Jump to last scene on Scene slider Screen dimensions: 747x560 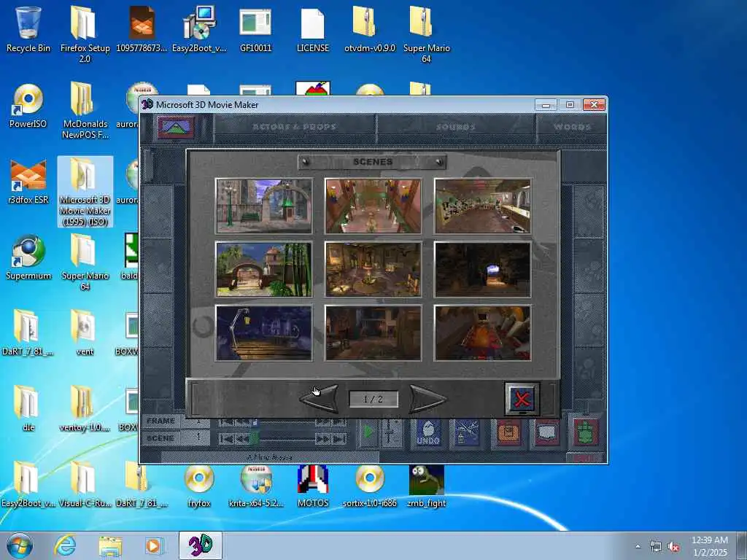click(340, 439)
